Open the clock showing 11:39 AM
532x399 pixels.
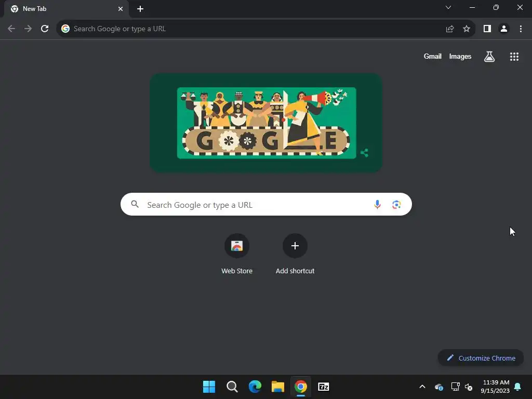point(495,387)
